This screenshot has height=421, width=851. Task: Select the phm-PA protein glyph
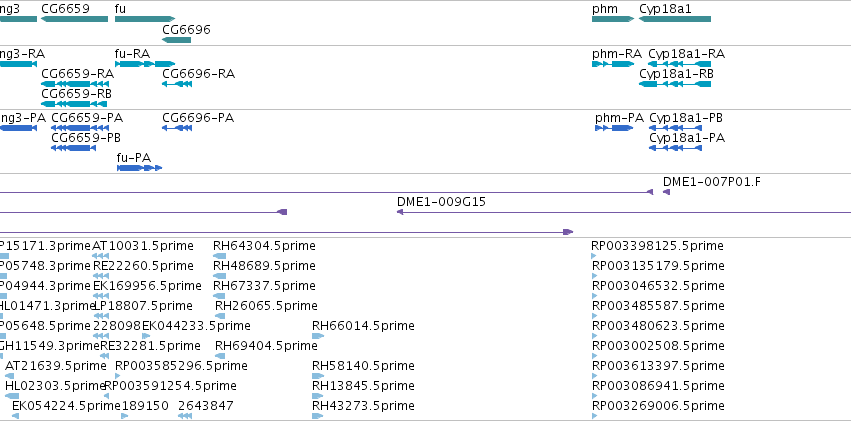(614, 128)
